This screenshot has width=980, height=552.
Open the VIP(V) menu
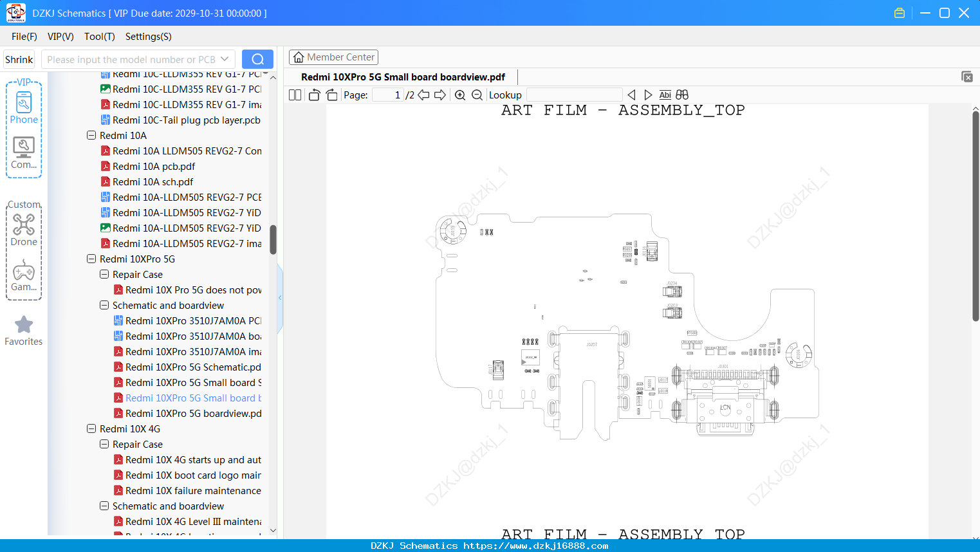point(60,37)
